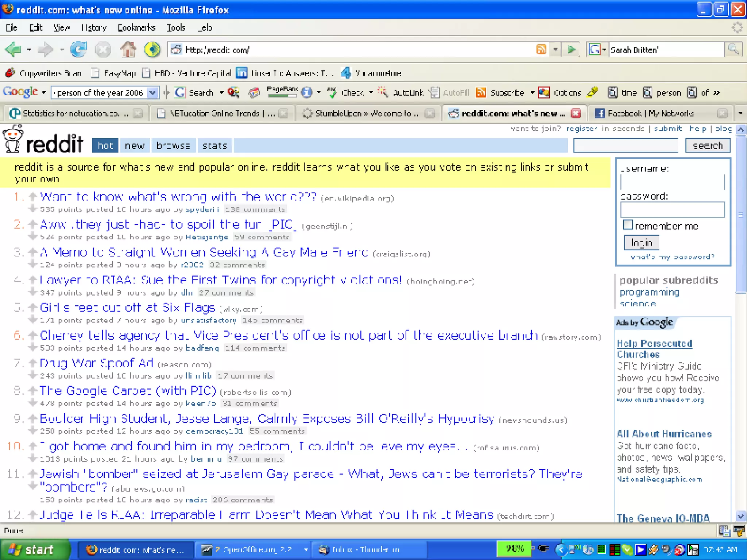Click the reddit password input field
This screenshot has width=747, height=560.
point(672,210)
